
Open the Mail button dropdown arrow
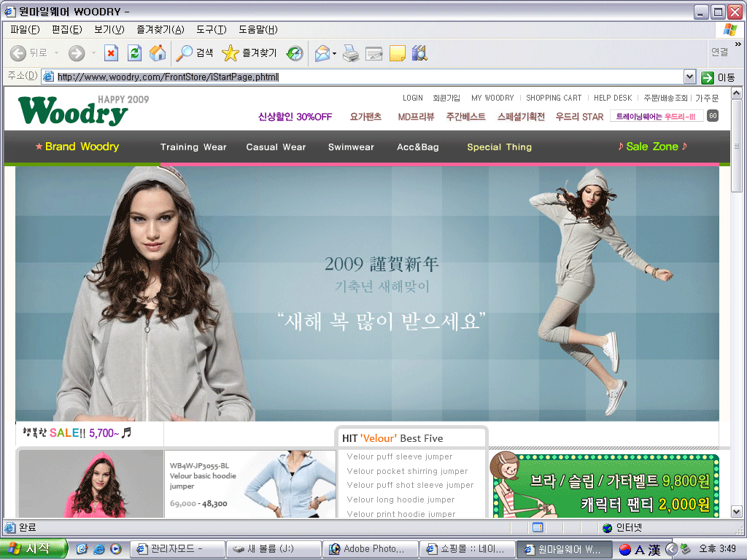[x=334, y=52]
